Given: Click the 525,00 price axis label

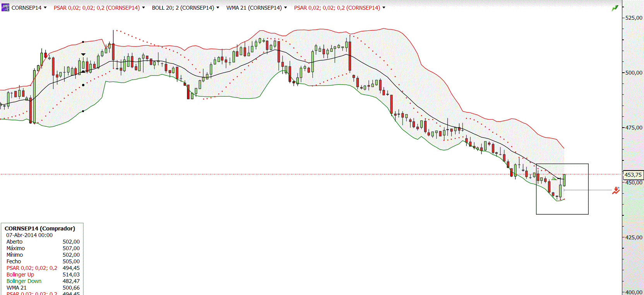Looking at the screenshot, I should 634,18.
